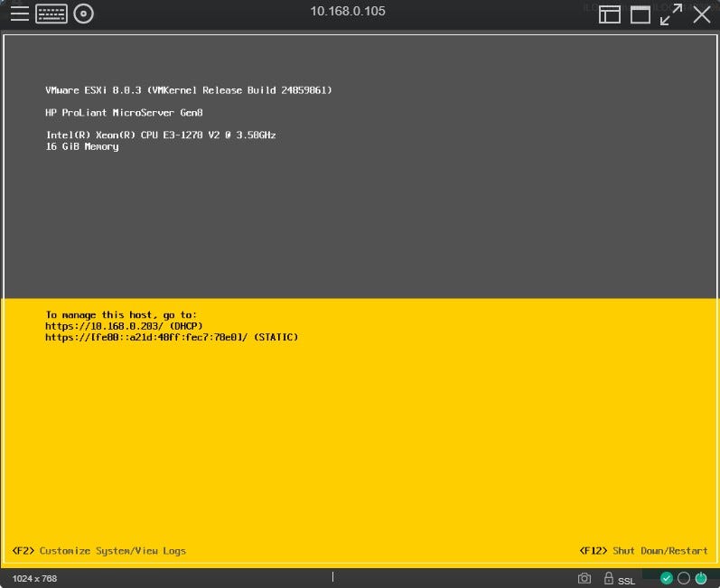
Task: Click the empty circle UID indicator
Action: [683, 578]
